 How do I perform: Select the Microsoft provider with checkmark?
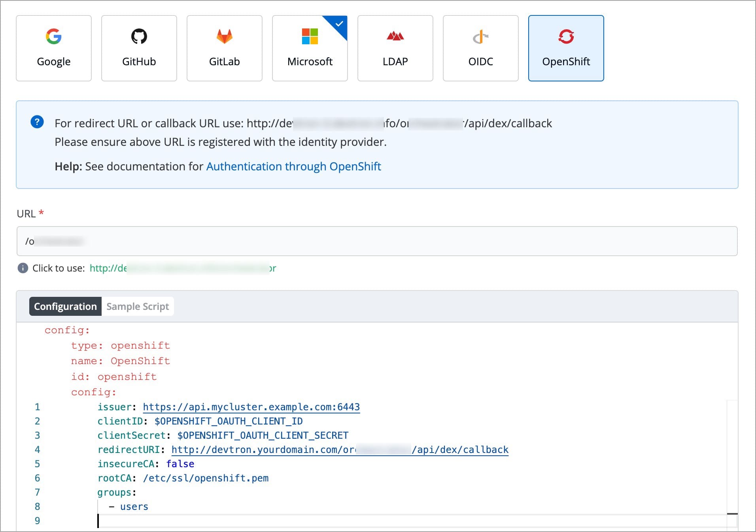point(310,48)
